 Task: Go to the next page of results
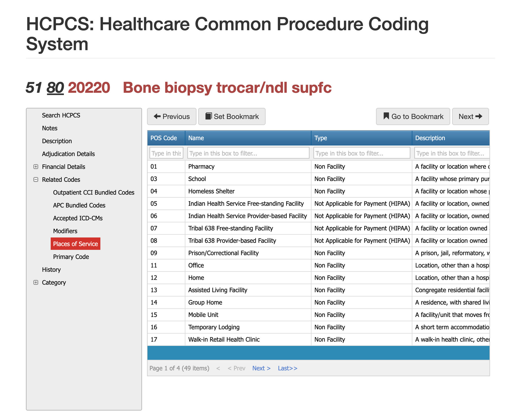(x=261, y=368)
